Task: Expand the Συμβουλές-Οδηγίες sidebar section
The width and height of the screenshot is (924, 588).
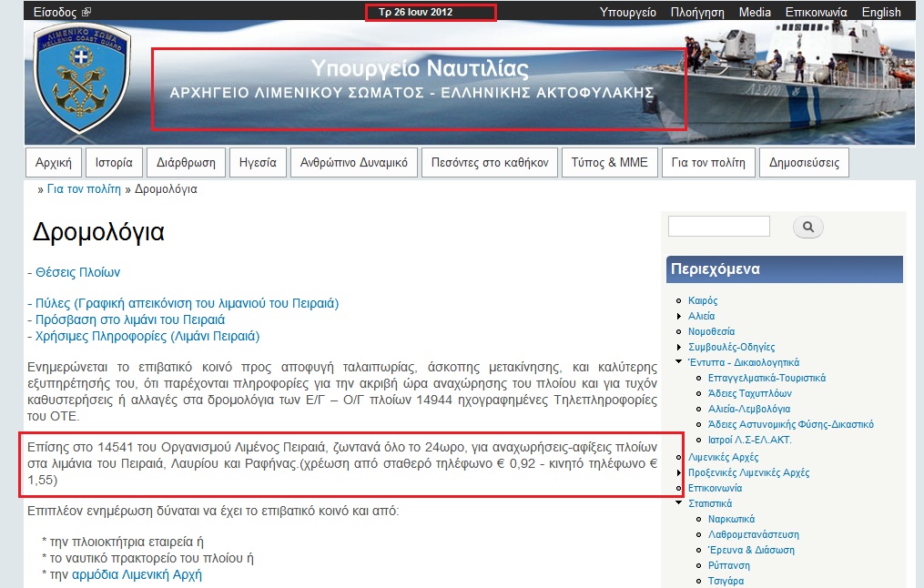Action: click(x=679, y=347)
